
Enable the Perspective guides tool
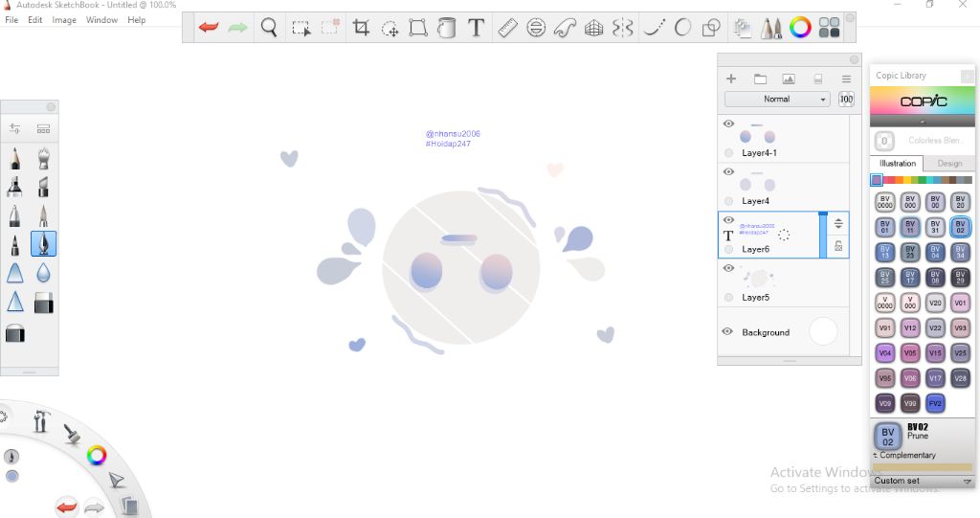594,28
